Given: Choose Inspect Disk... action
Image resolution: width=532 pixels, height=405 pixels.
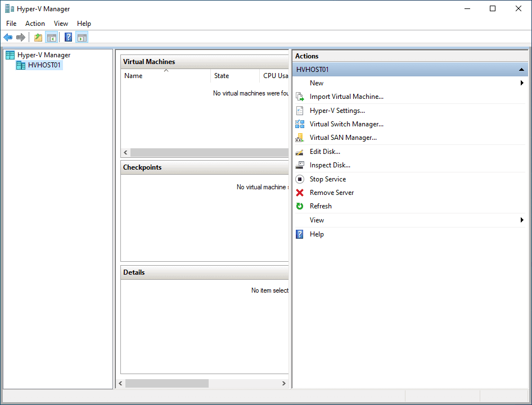Looking at the screenshot, I should tap(330, 165).
